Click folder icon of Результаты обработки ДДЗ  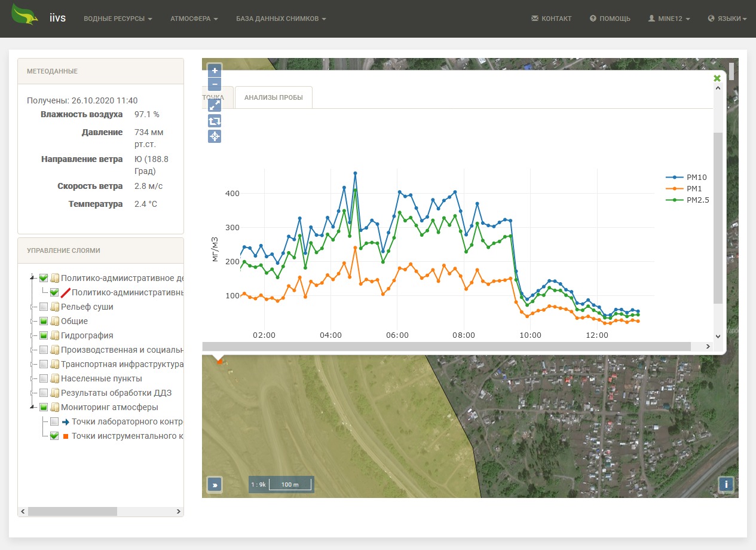tap(55, 393)
